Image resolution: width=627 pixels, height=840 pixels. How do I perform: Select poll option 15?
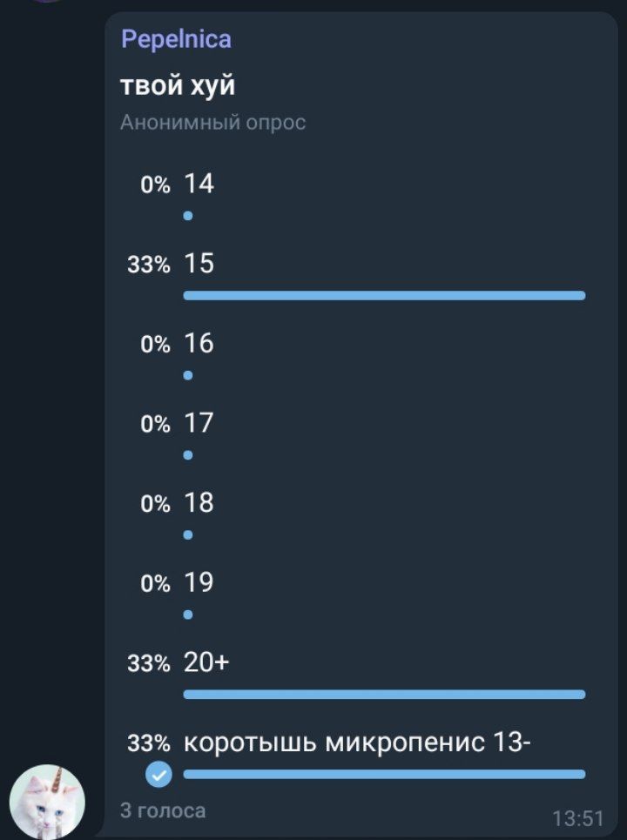pos(199,264)
